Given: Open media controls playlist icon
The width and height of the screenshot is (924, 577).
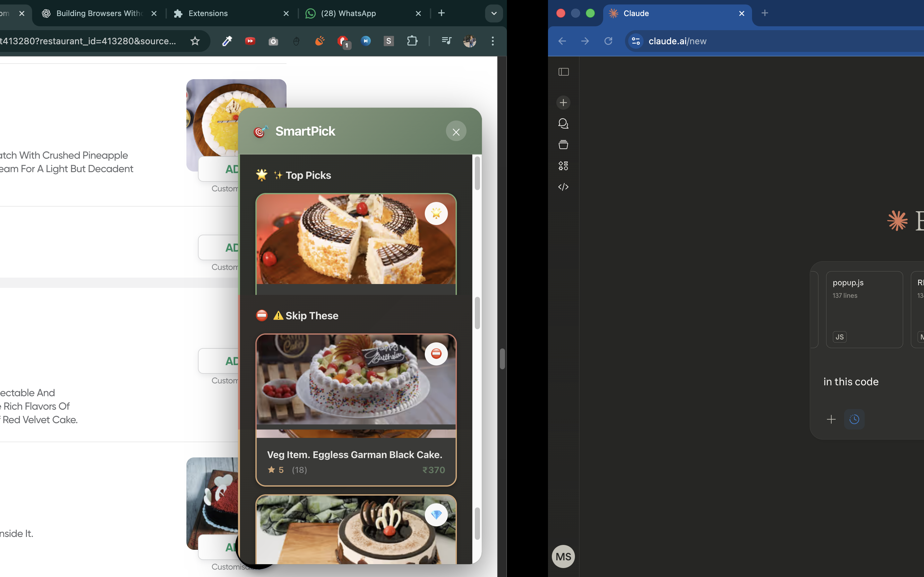Looking at the screenshot, I should (446, 41).
